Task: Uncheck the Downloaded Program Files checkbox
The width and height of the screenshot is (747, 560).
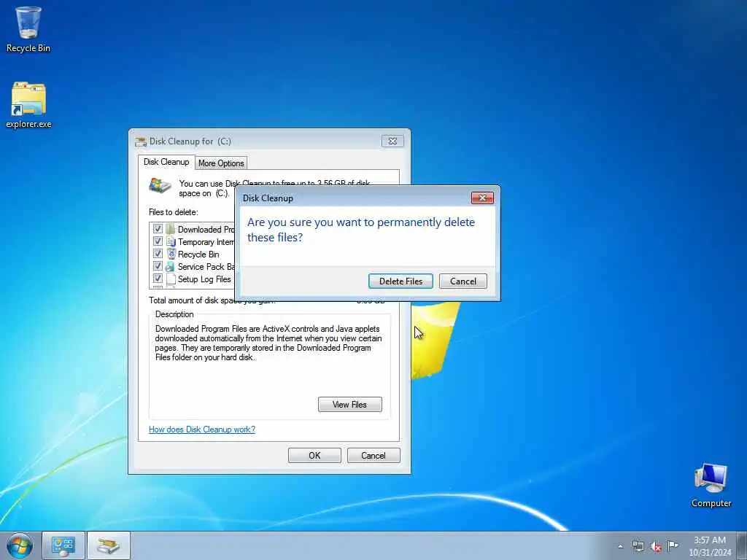Action: point(158,229)
